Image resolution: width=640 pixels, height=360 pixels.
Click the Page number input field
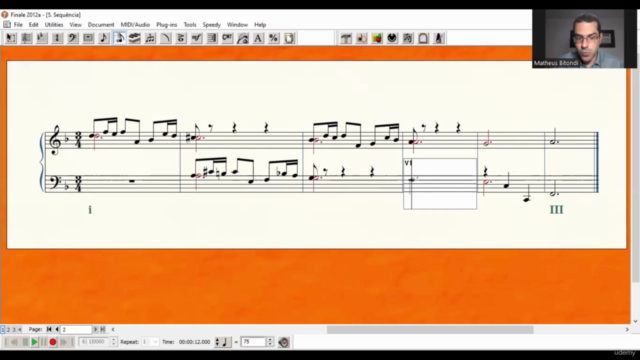point(76,329)
